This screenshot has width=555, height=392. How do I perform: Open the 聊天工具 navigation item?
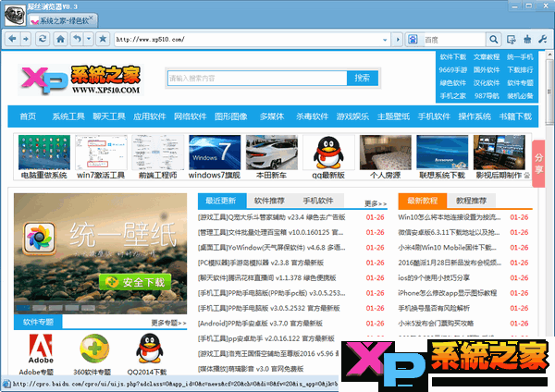[x=109, y=116]
